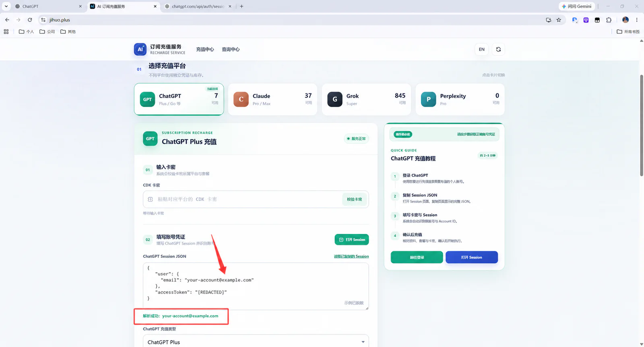644x347 pixels.
Task: Open the 所有书签 folder
Action: click(628, 31)
